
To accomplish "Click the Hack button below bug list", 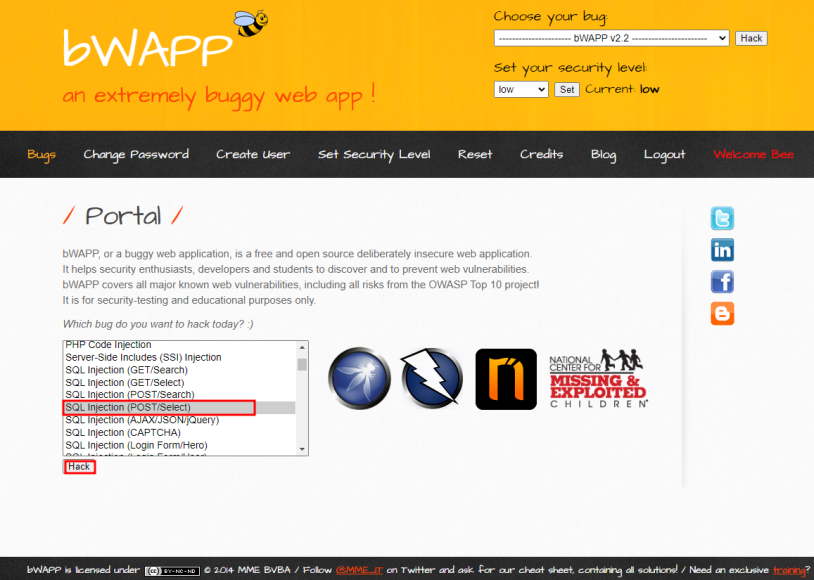I will point(79,467).
